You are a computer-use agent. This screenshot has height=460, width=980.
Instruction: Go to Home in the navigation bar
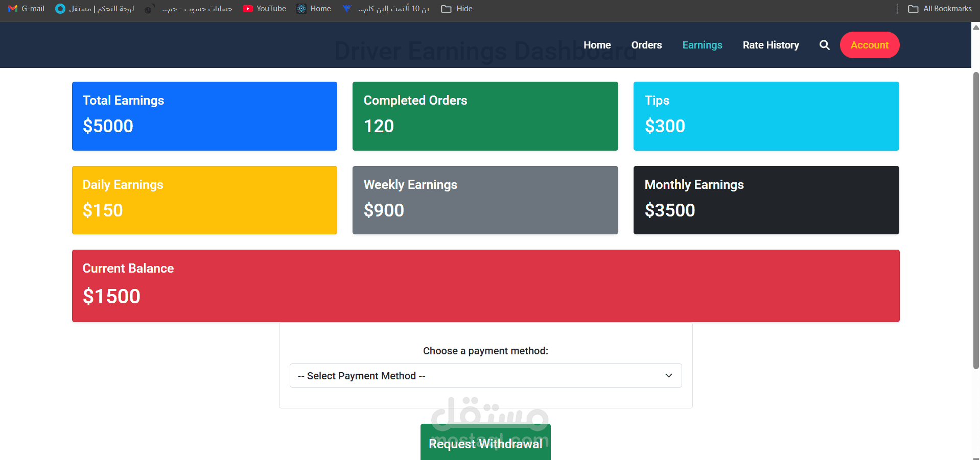597,45
